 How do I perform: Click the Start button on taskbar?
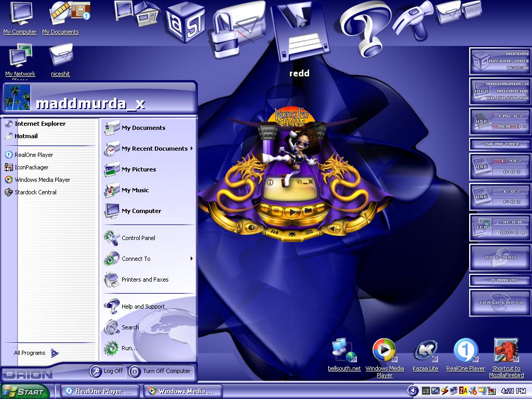point(25,392)
